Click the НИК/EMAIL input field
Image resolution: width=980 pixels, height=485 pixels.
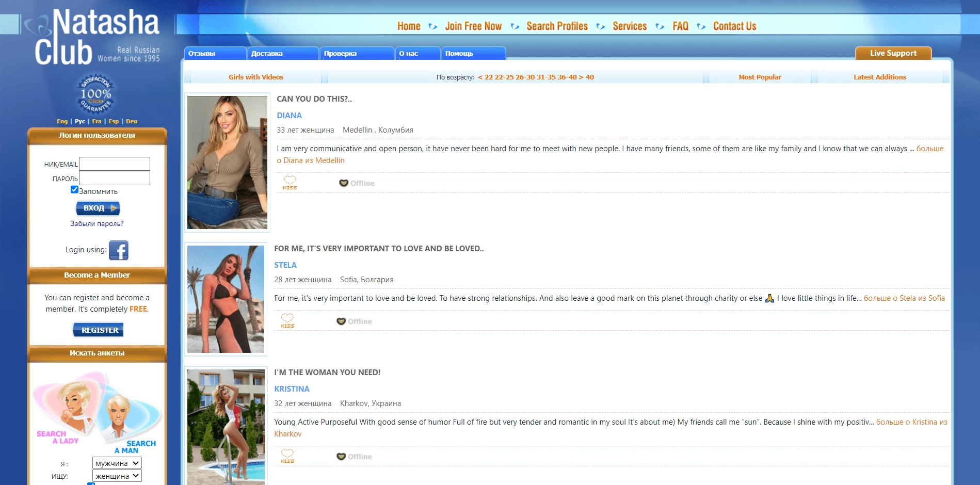(x=115, y=164)
